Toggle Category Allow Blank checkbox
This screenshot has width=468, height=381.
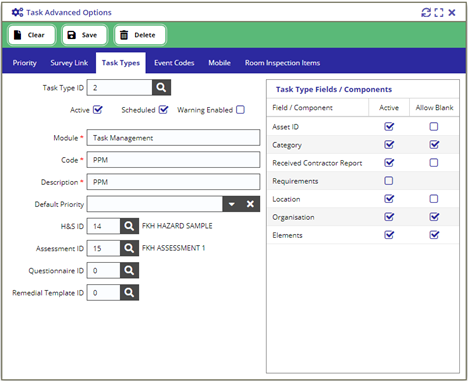[434, 144]
